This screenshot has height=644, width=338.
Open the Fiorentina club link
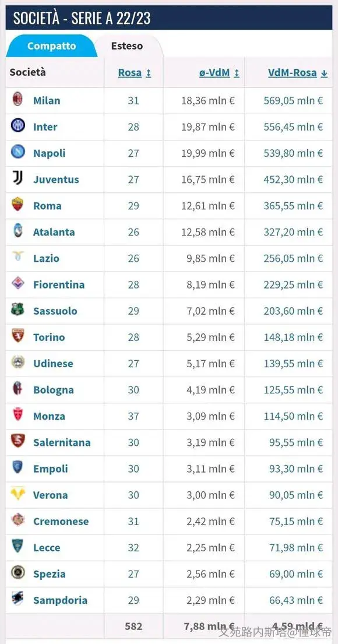click(59, 284)
